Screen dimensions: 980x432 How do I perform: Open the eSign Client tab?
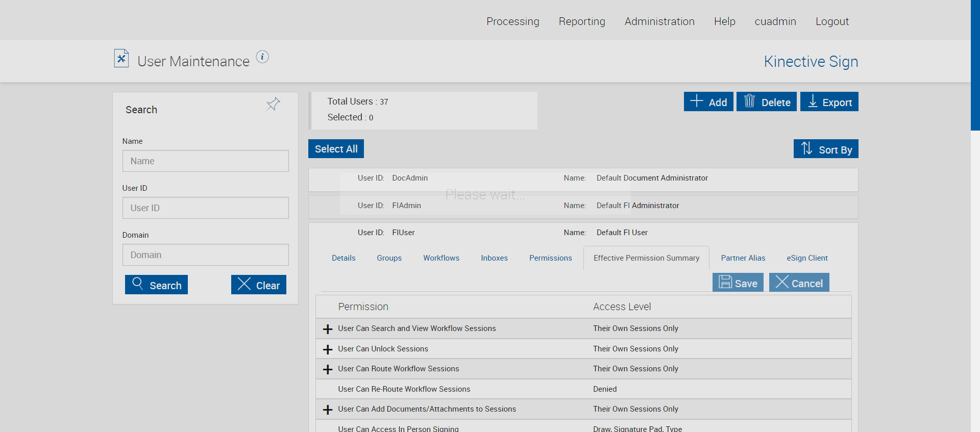tap(807, 258)
